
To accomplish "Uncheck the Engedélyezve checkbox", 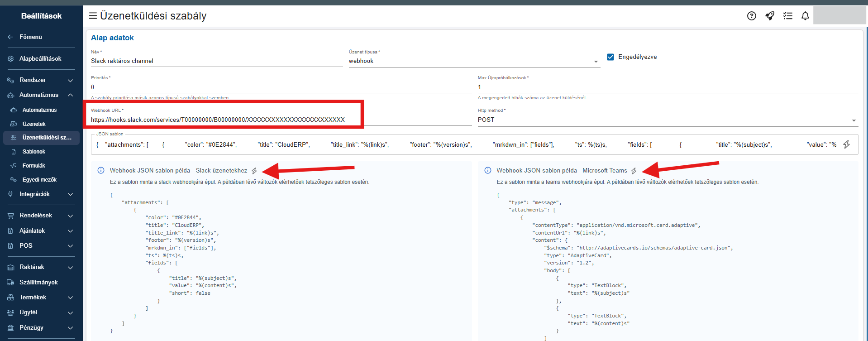I will [x=610, y=57].
